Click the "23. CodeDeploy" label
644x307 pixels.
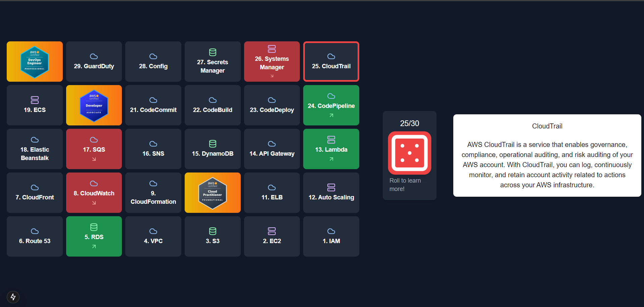[272, 110]
